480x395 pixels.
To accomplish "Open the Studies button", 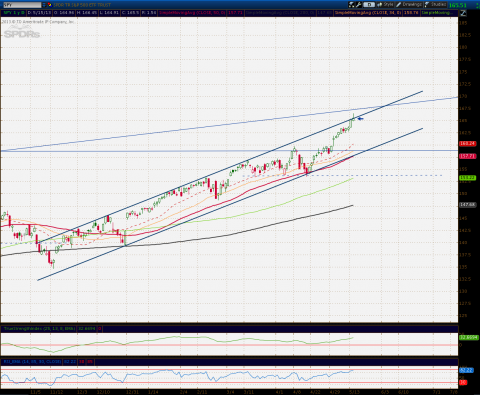I will [x=436, y=5].
